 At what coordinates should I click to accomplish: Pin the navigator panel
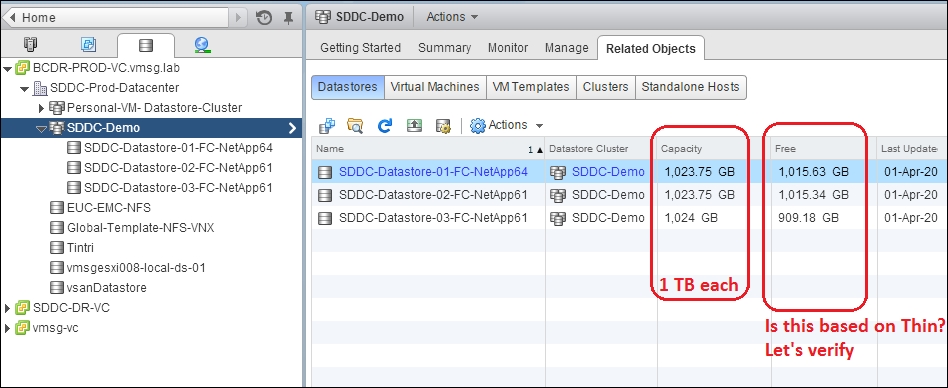tap(288, 18)
